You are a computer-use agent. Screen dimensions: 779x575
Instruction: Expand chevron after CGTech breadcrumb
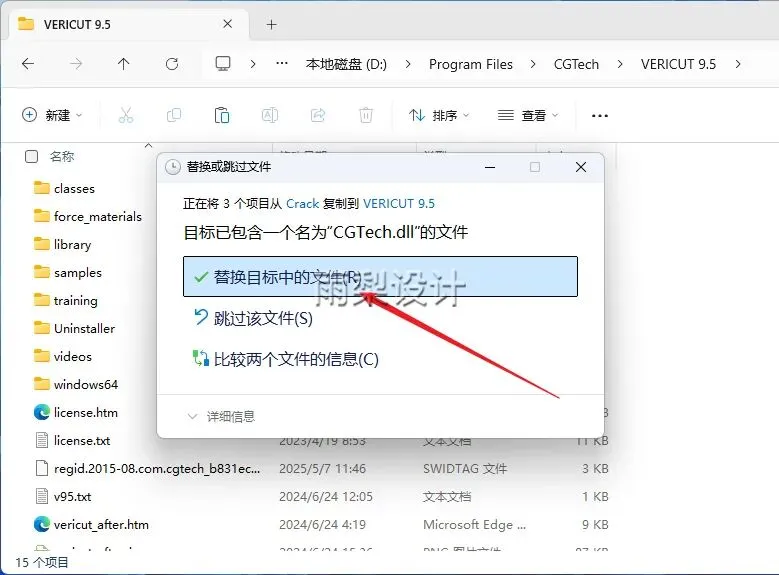pyautogui.click(x=620, y=64)
